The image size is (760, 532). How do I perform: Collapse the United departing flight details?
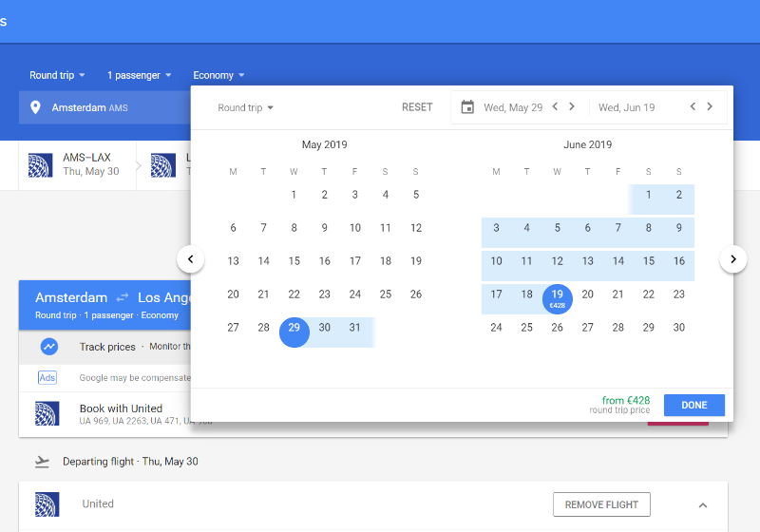(x=703, y=504)
